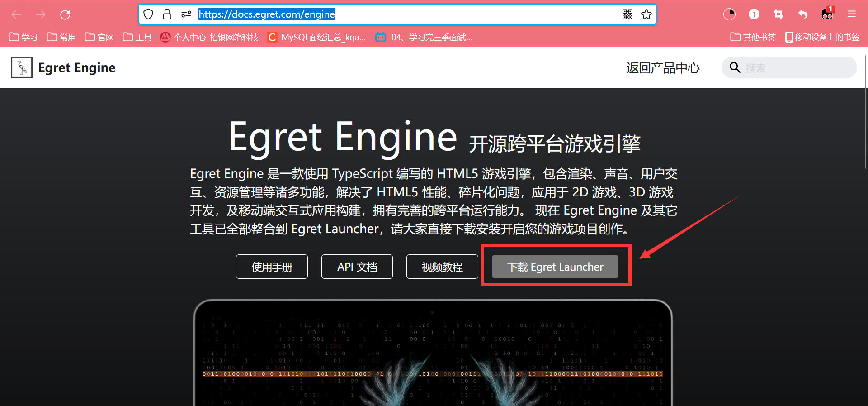The width and height of the screenshot is (868, 406).
Task: Click the 开源跨平台游戏引擎 subtitle
Action: point(555,144)
